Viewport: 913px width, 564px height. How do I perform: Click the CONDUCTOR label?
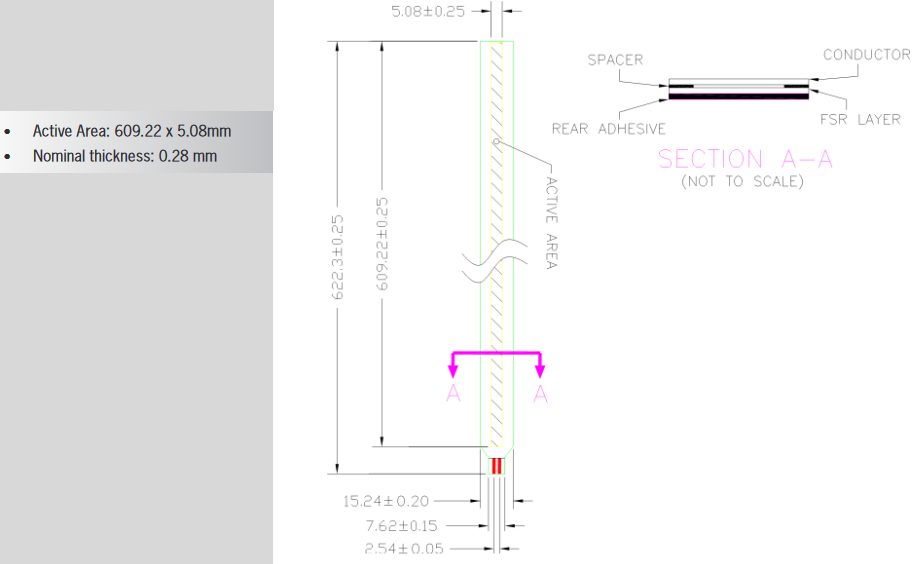[x=866, y=55]
